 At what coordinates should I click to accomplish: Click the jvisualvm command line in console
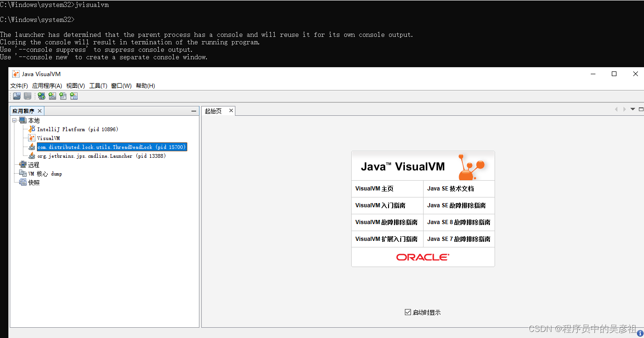pos(54,5)
